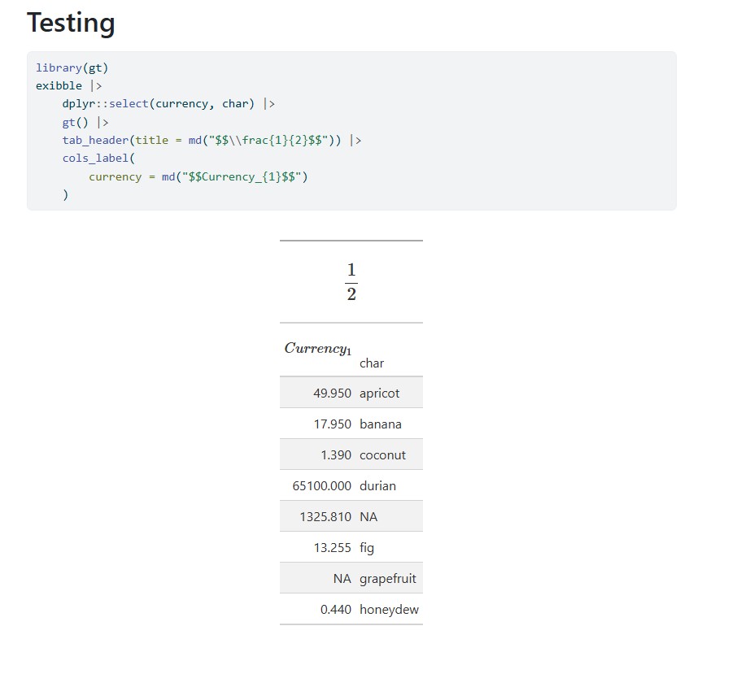Click the char column header
The width and height of the screenshot is (750, 700).
click(x=372, y=363)
